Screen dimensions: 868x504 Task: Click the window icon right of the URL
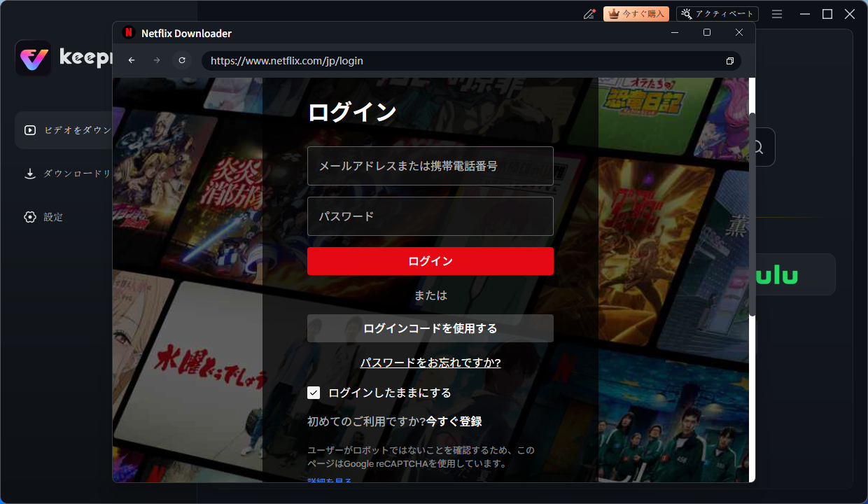pyautogui.click(x=729, y=61)
